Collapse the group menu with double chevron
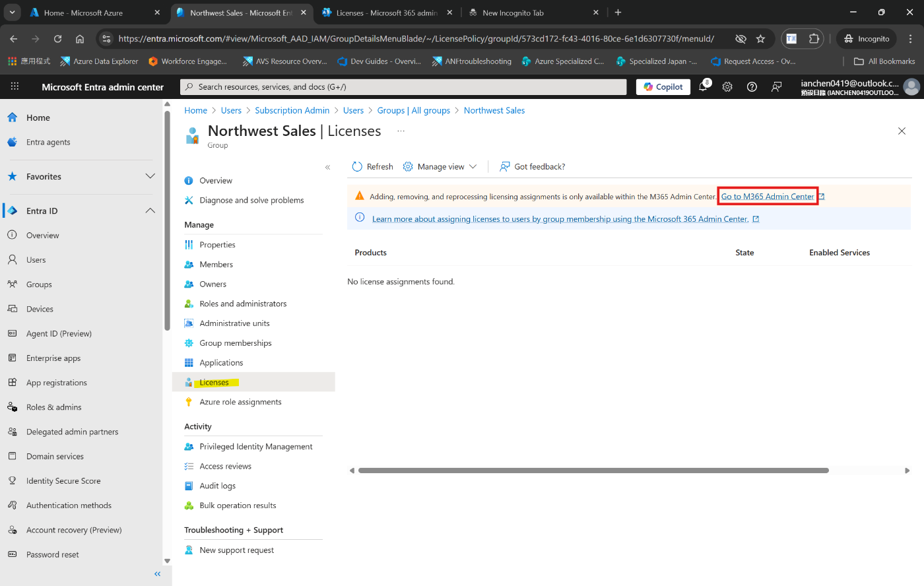 click(x=327, y=168)
